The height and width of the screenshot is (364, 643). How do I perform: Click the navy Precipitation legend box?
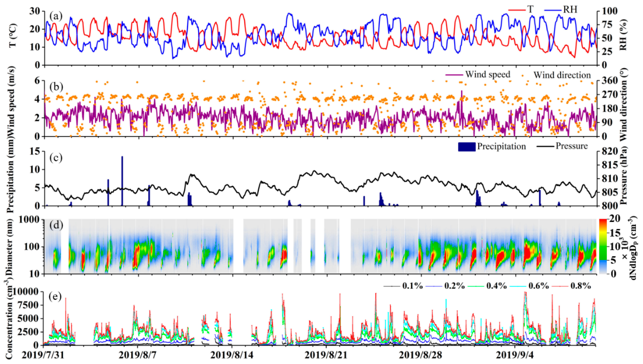(x=467, y=147)
